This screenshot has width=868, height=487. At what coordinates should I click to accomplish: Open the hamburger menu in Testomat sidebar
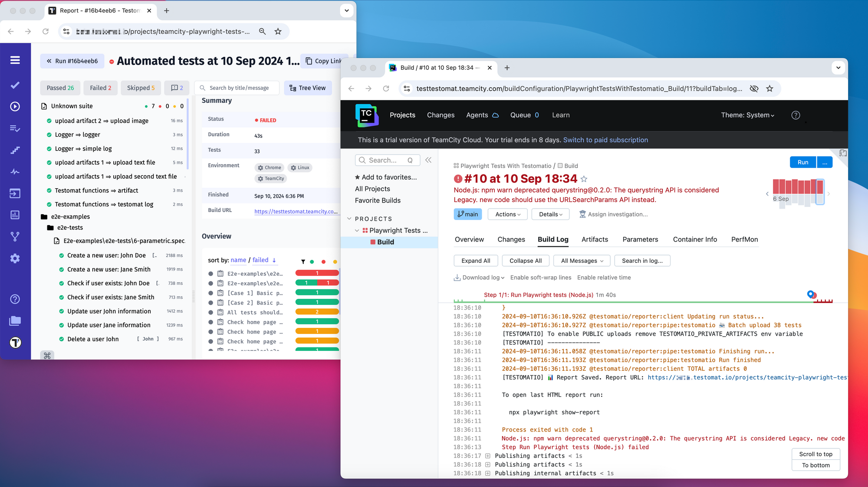[x=15, y=60]
